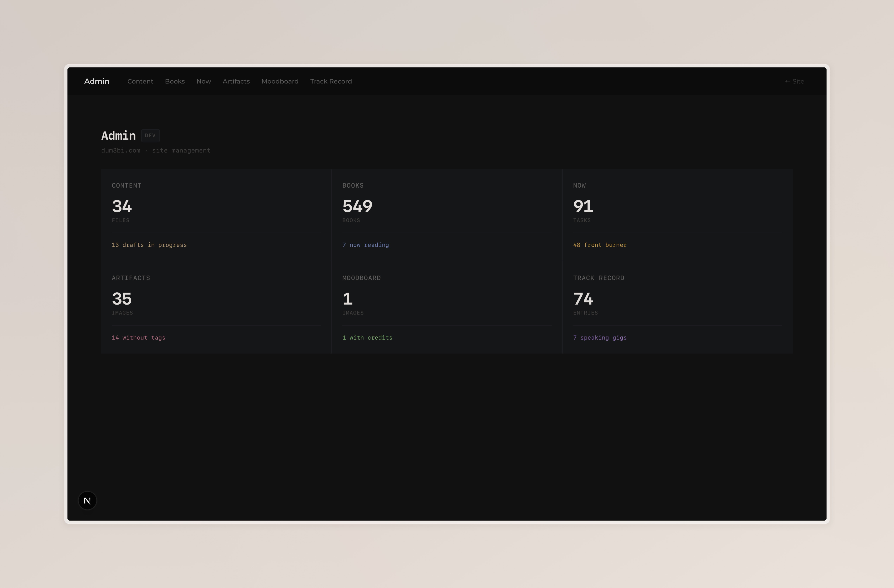Screen dimensions: 894x588
Task: Click the Admin logo in navbar
Action: pyautogui.click(x=96, y=81)
